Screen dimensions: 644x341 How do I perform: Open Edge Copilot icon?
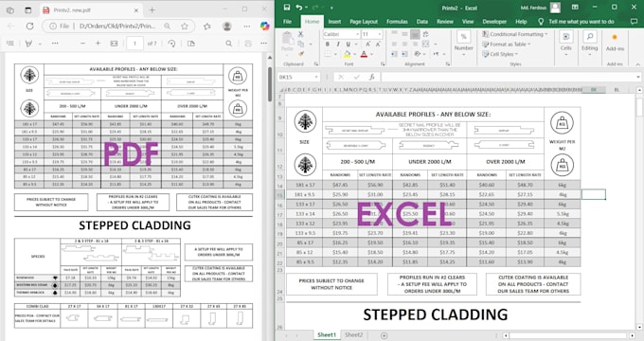tap(265, 26)
